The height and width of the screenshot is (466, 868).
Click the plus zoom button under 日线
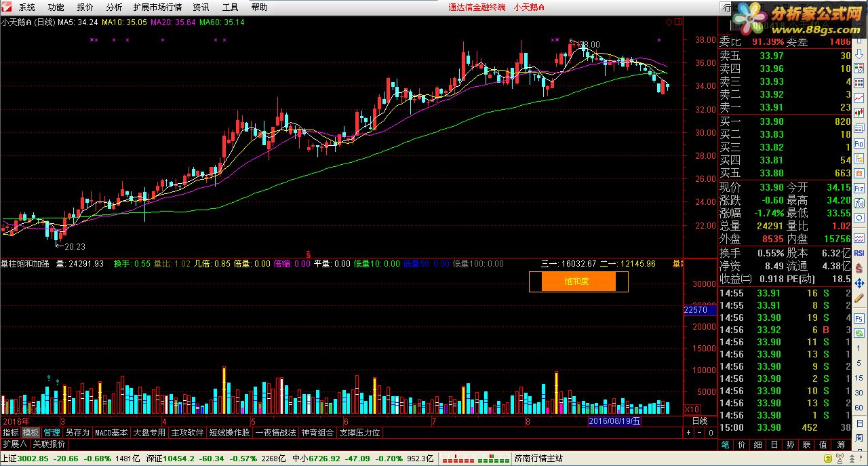pyautogui.click(x=688, y=433)
